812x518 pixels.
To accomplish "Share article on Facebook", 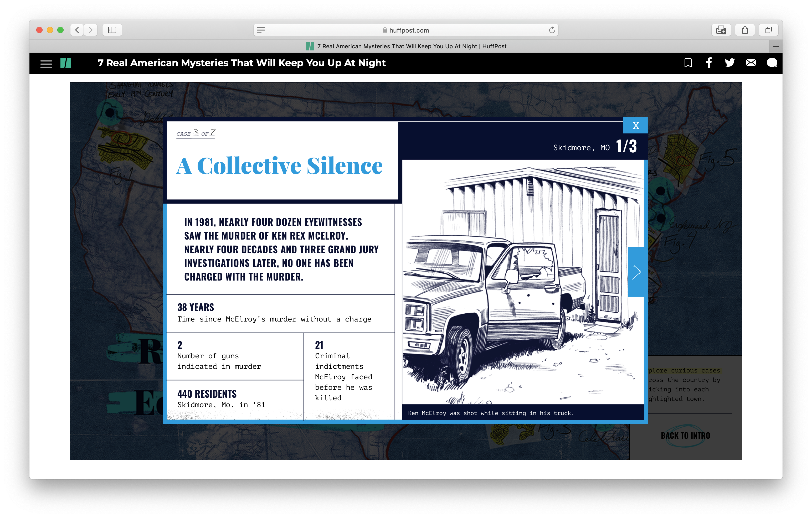I will tap(709, 63).
